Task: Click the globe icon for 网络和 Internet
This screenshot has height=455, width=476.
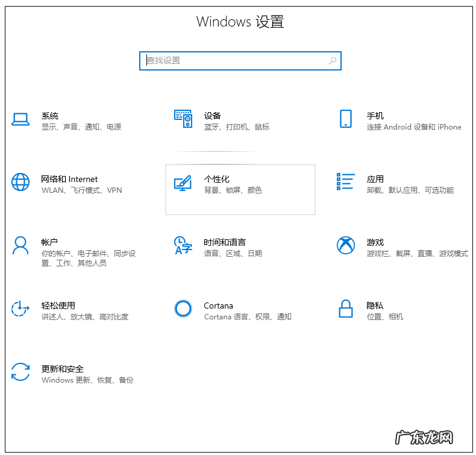Action: pos(20,182)
